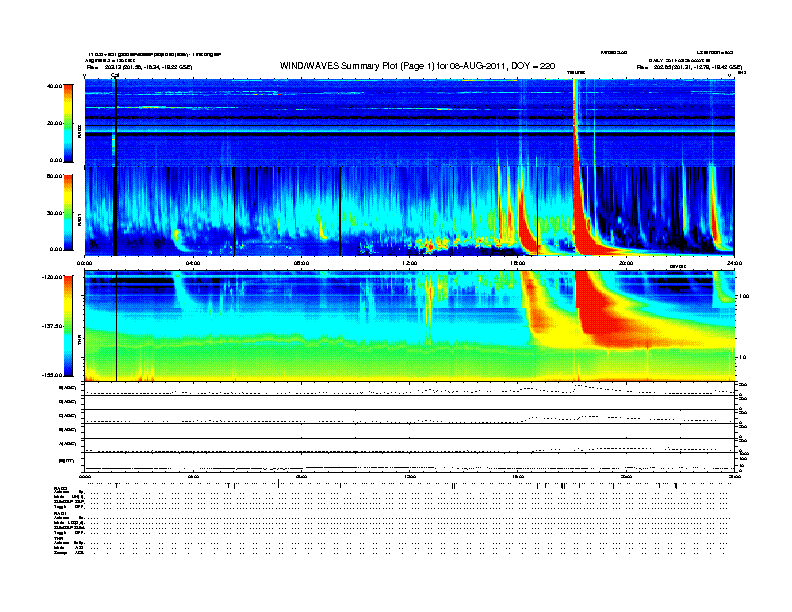Click the 20:00 label below RAD1 panel

[626, 263]
